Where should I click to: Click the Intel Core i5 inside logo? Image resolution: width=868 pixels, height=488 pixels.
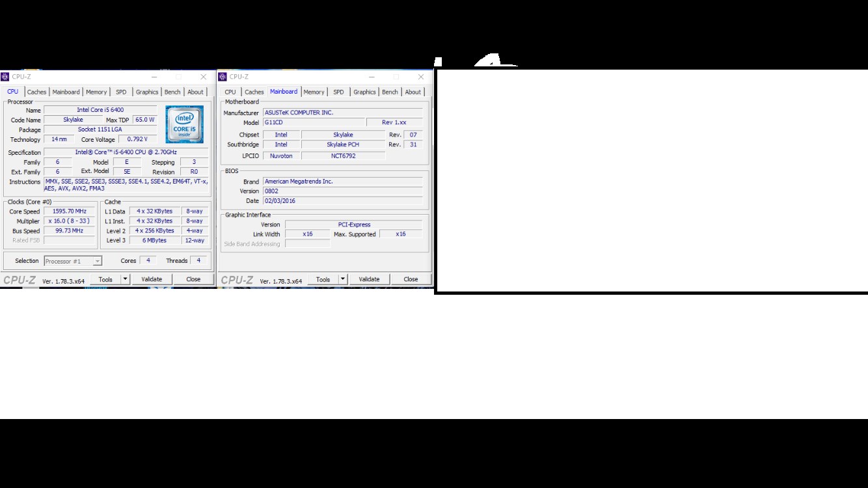tap(184, 124)
